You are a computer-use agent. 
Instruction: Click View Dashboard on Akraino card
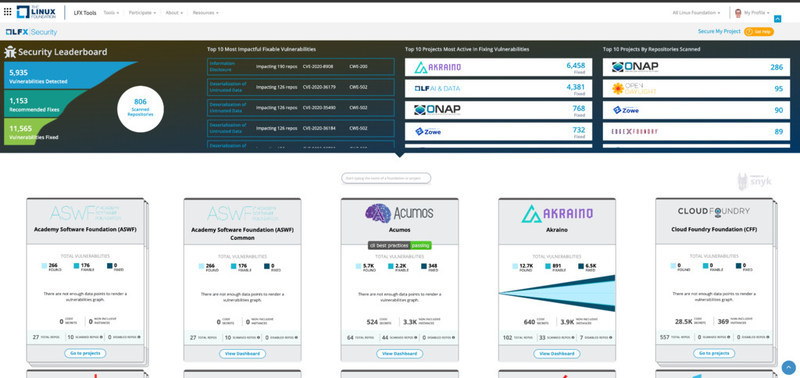[557, 354]
